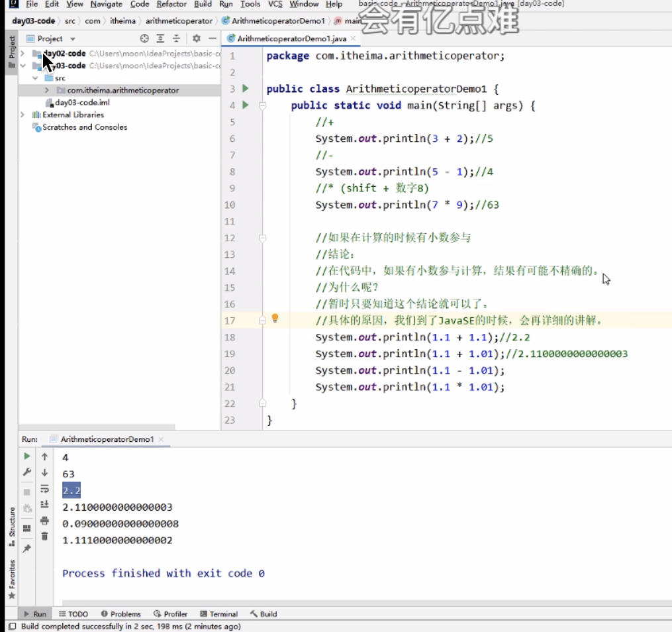
Task: Toggle the Favorites tool window sidebar button
Action: coord(12,579)
